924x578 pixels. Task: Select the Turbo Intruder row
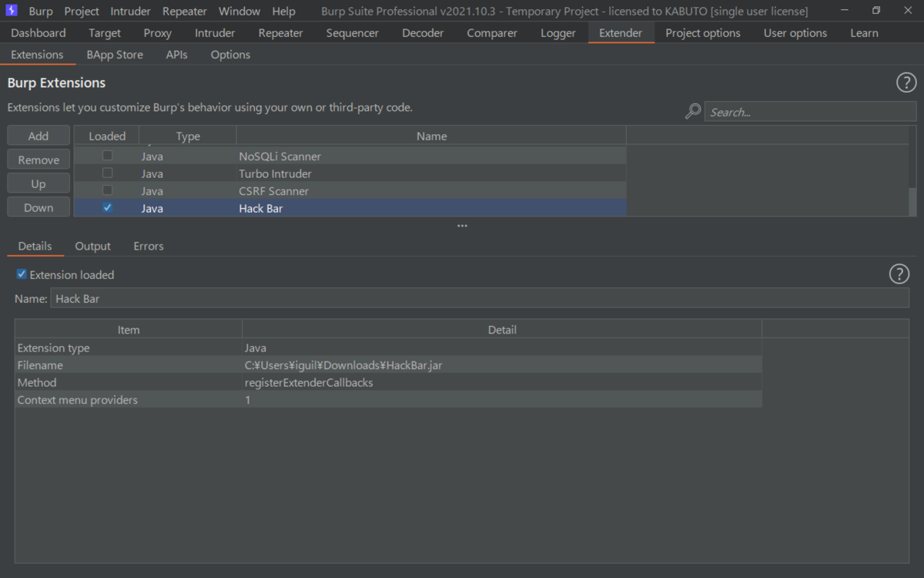pyautogui.click(x=350, y=173)
